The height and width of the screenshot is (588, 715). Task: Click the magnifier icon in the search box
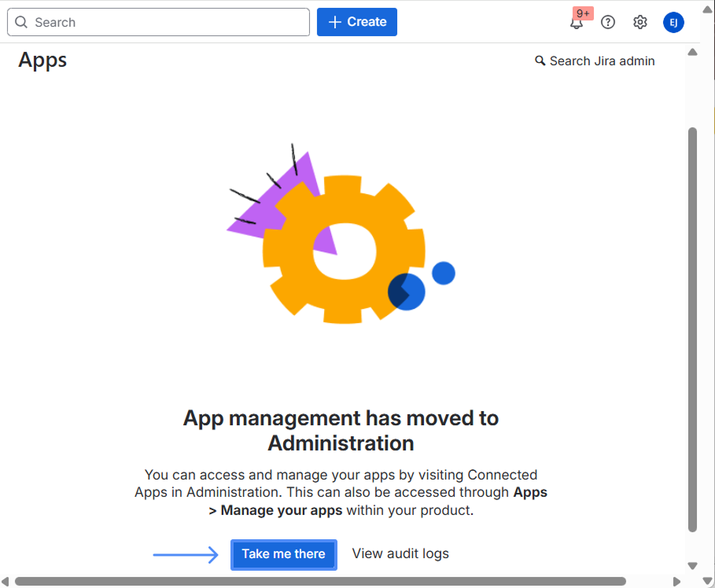(x=21, y=23)
